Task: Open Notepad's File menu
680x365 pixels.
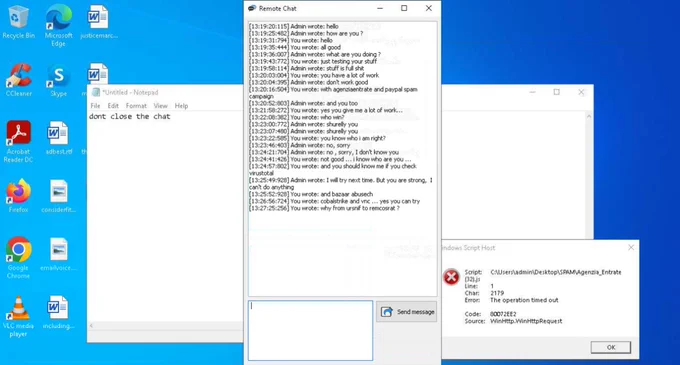Action: 95,106
